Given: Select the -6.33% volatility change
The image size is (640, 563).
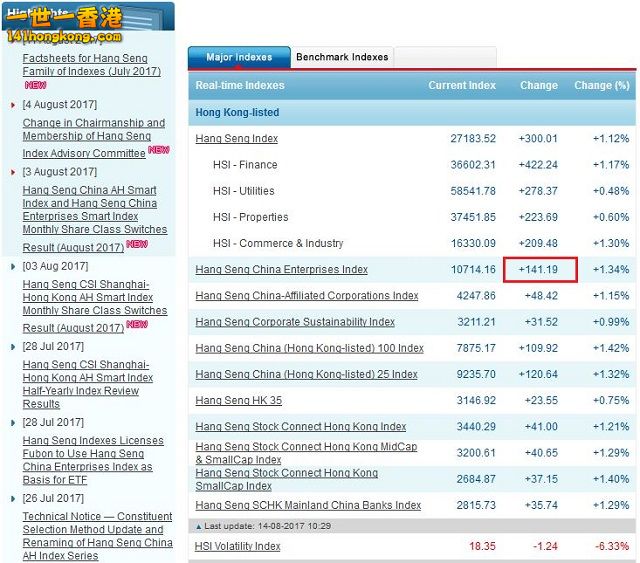Looking at the screenshot, I should [x=612, y=546].
